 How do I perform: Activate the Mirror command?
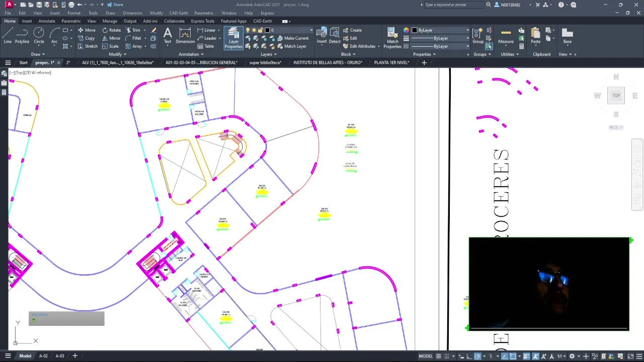pos(111,38)
